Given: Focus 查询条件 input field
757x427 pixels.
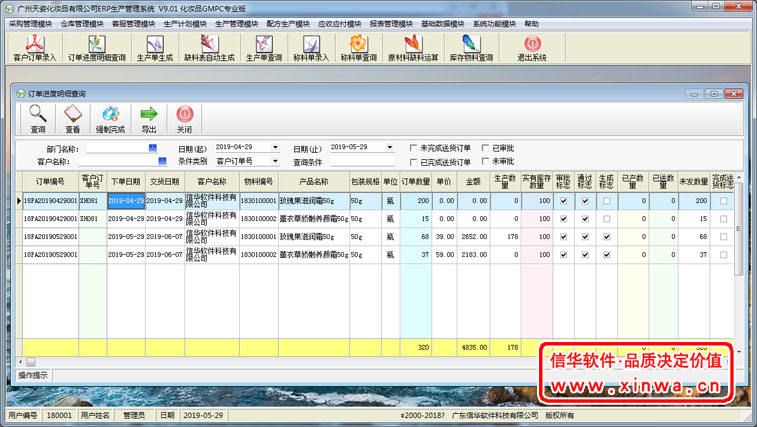Looking at the screenshot, I should [363, 162].
